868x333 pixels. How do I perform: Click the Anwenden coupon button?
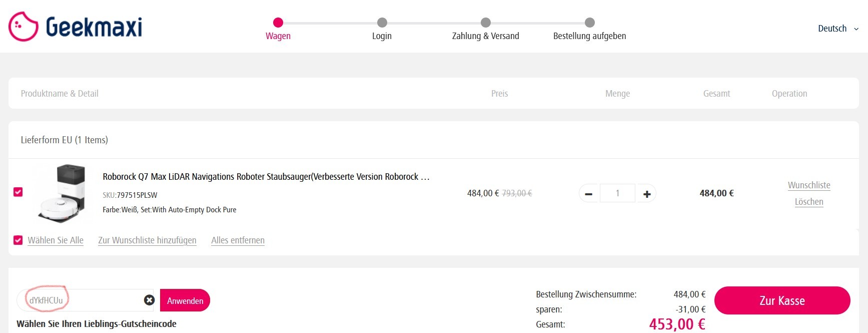tap(185, 300)
